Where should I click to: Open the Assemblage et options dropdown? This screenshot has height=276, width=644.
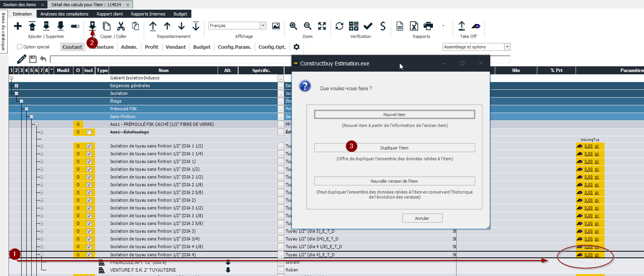coord(507,47)
